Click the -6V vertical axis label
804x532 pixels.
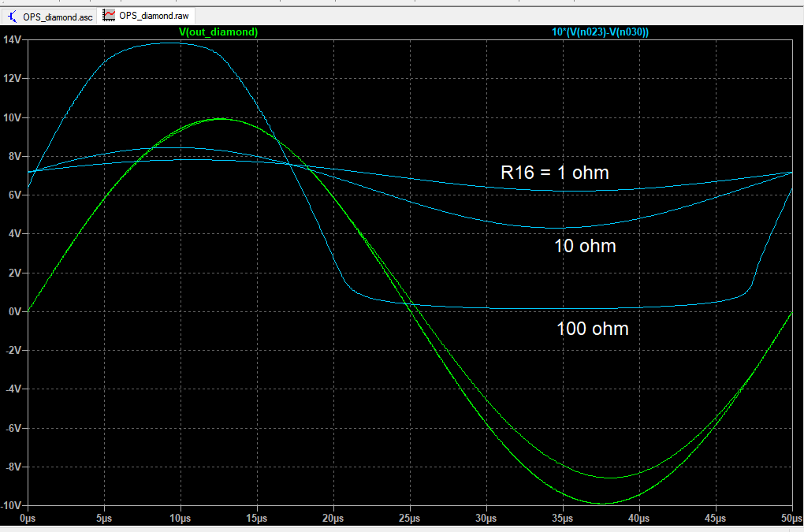[x=13, y=428]
